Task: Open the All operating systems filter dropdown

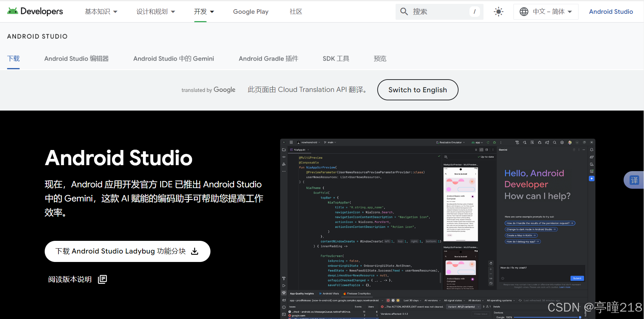Action: click(501, 300)
